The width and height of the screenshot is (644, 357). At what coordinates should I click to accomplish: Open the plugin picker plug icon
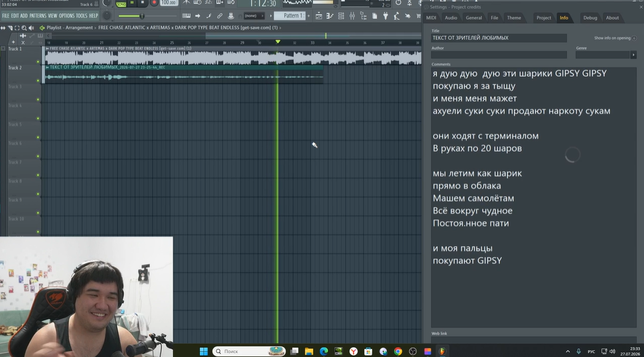[x=385, y=16]
